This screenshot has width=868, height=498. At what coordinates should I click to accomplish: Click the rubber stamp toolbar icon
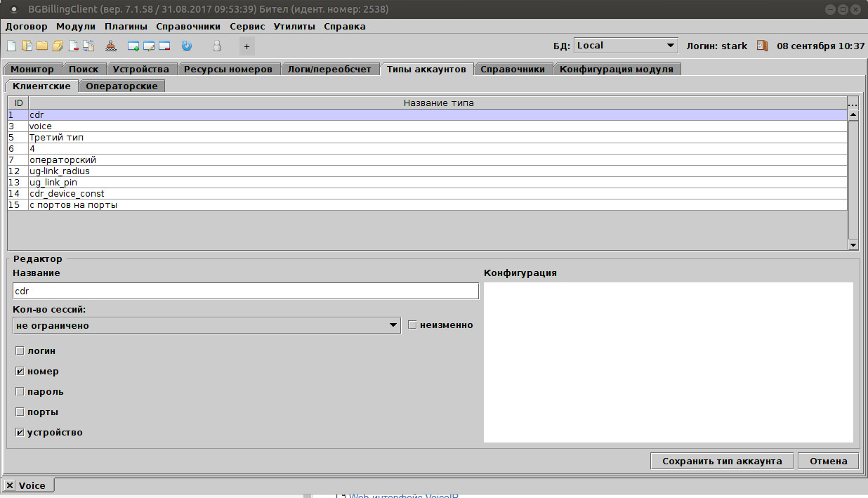tap(111, 46)
